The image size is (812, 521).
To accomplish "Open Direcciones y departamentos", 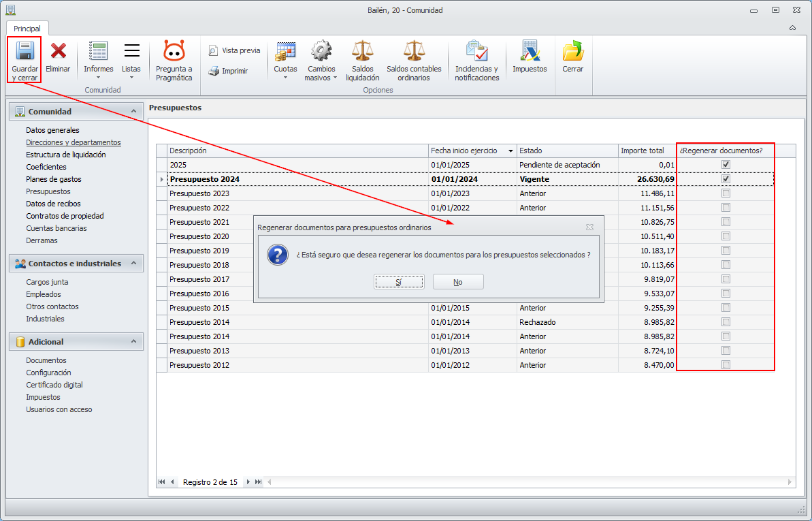I will (74, 142).
